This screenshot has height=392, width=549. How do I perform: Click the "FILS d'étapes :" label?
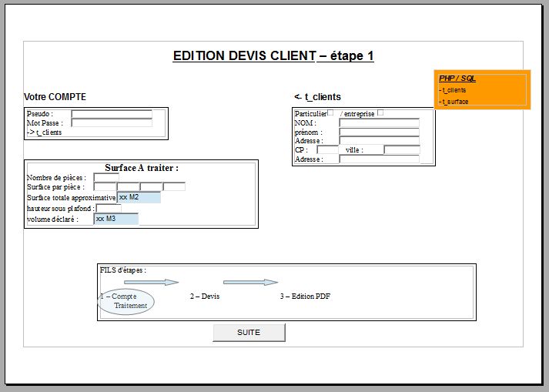123,270
